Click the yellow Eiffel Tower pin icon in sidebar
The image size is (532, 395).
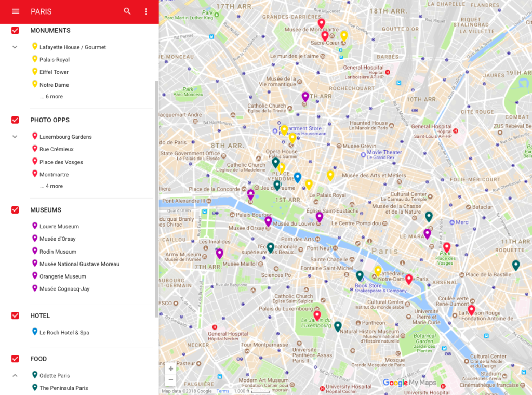pyautogui.click(x=34, y=72)
